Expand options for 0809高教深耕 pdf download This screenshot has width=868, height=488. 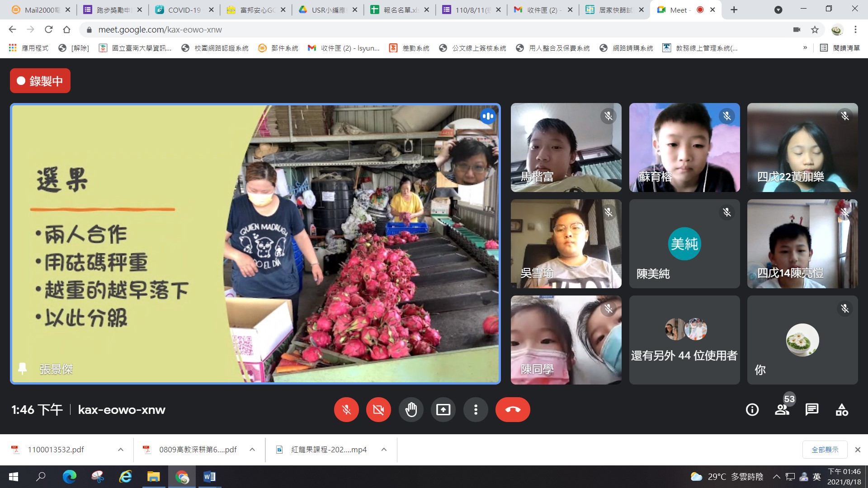pyautogui.click(x=252, y=450)
